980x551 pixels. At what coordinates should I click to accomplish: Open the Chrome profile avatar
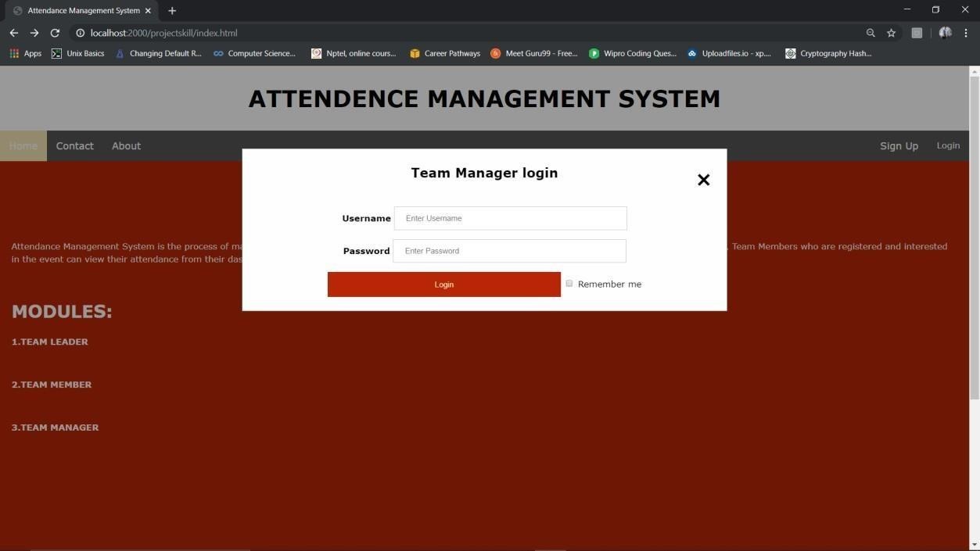point(945,33)
